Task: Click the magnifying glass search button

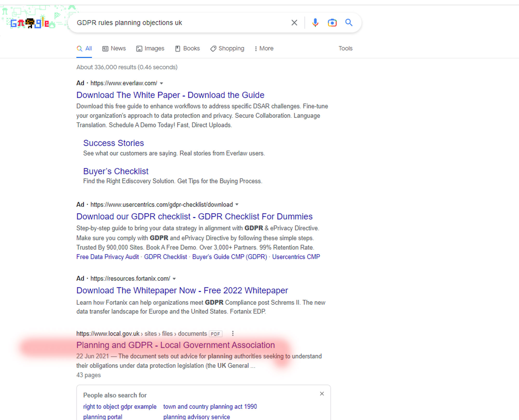Action: [x=349, y=23]
